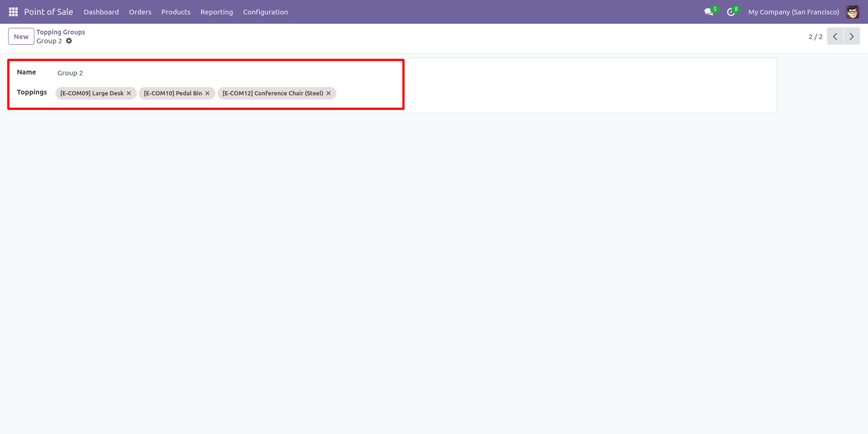
Task: Go to the next record
Action: [x=852, y=36]
